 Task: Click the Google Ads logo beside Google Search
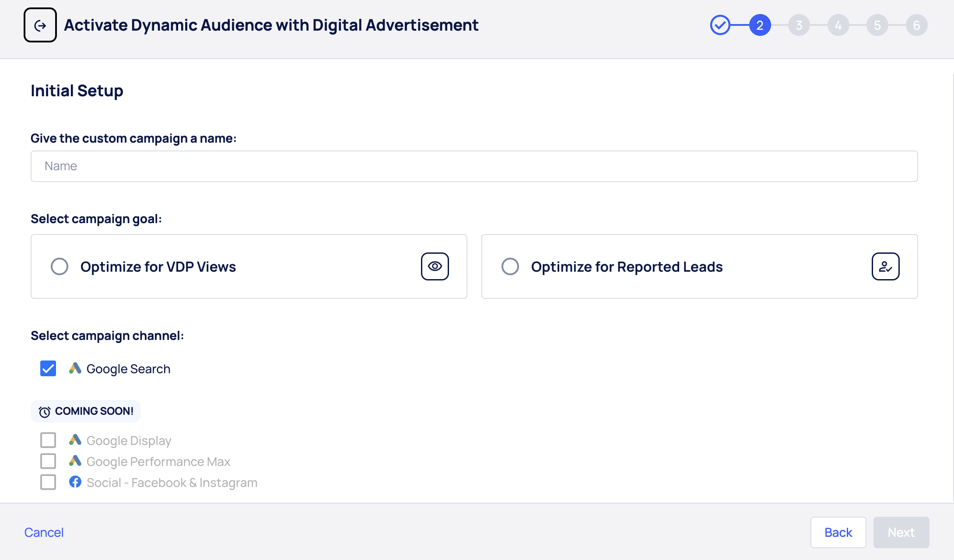point(75,368)
